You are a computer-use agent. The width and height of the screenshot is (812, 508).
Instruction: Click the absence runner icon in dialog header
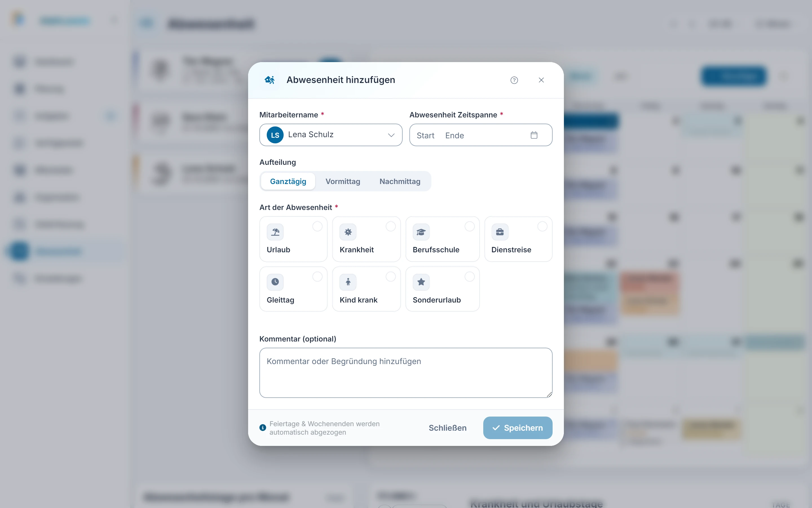click(270, 80)
